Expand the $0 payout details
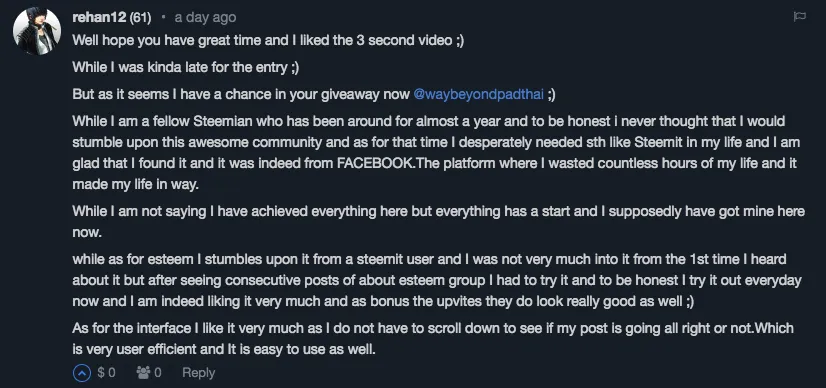Image resolution: width=826 pixels, height=388 pixels. pos(106,373)
